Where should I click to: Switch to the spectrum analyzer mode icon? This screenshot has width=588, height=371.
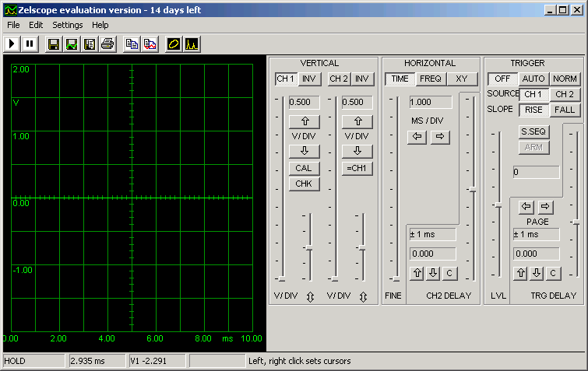coord(192,44)
